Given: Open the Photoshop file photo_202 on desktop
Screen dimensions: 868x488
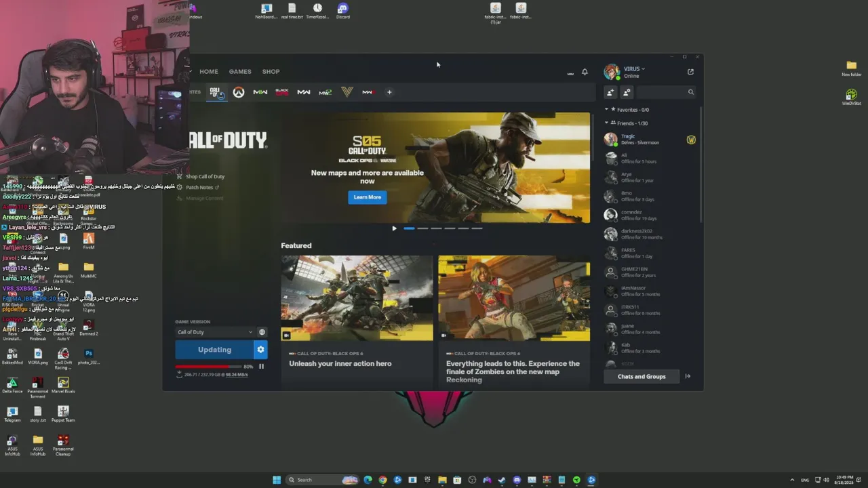Looking at the screenshot, I should 88,357.
